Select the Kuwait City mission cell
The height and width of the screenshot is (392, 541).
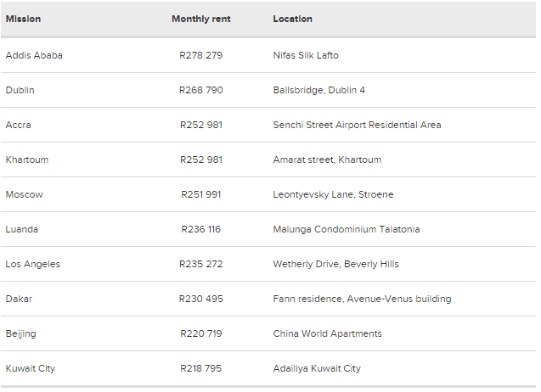pyautogui.click(x=30, y=368)
